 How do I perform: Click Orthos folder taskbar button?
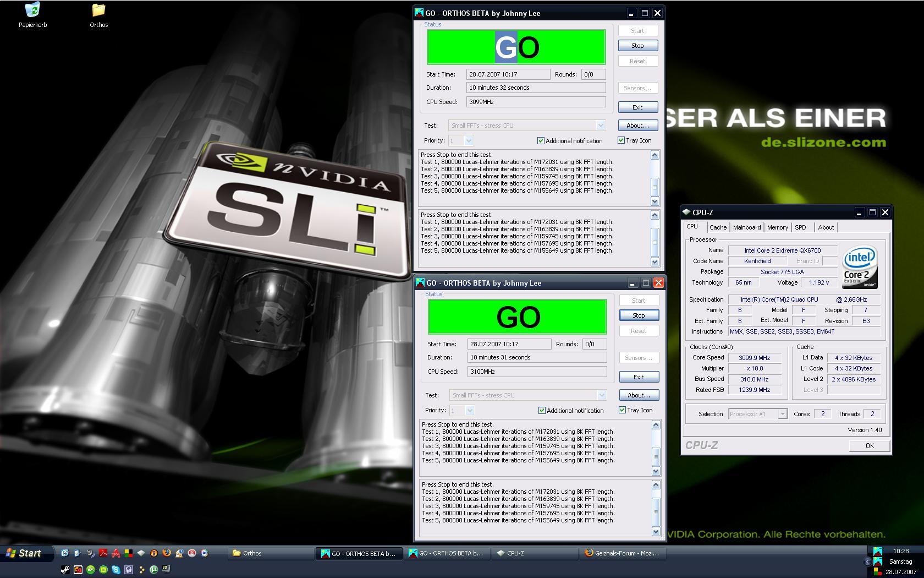click(271, 553)
